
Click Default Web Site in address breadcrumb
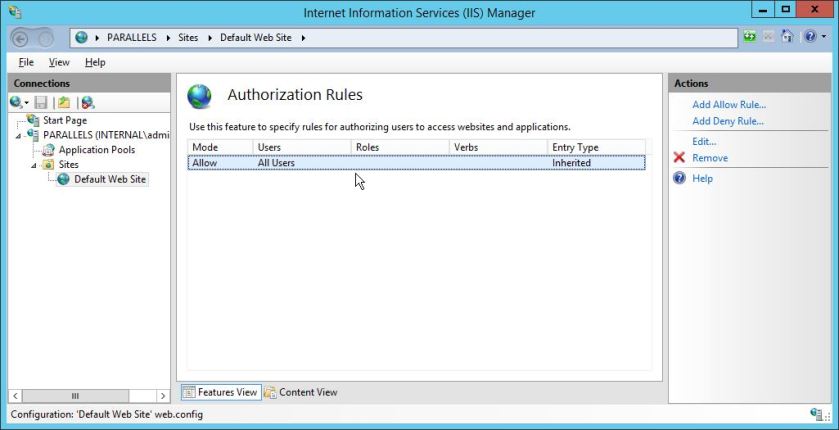256,37
